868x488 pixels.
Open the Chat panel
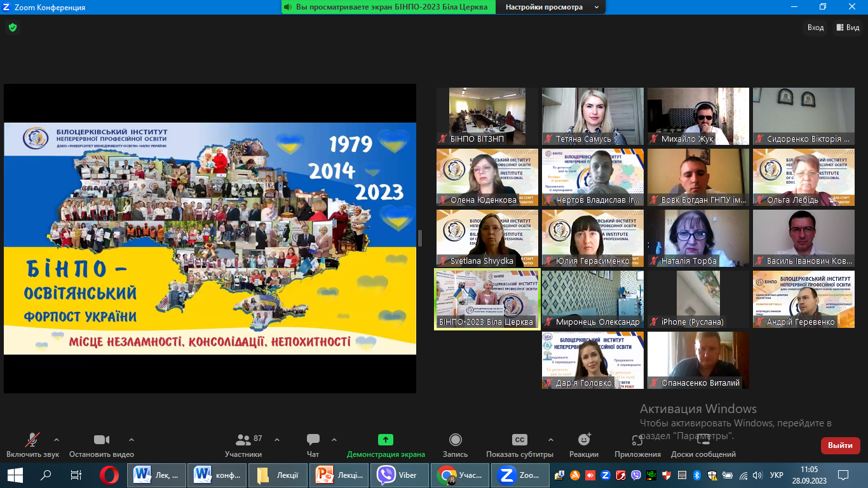pyautogui.click(x=313, y=440)
